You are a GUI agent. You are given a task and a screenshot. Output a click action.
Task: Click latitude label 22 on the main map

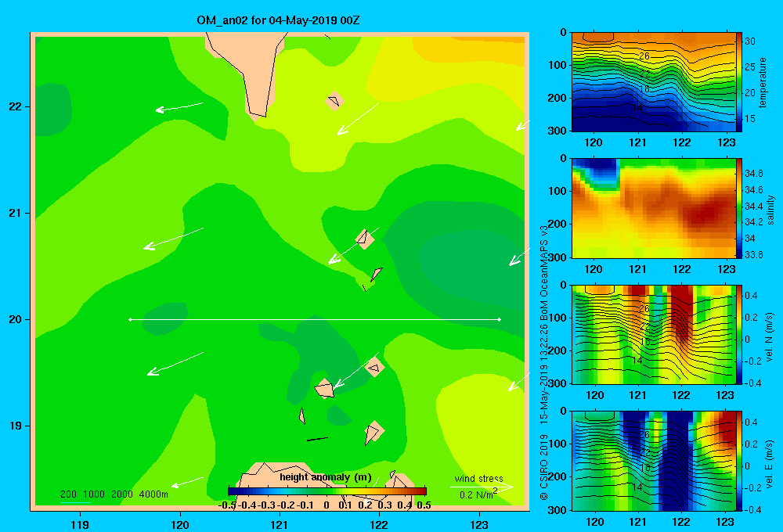click(x=16, y=106)
